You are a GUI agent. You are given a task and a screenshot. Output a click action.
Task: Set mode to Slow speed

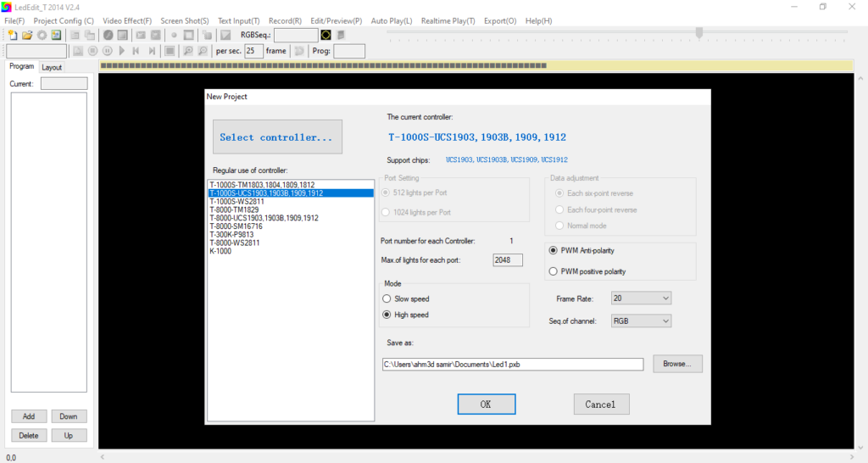coord(406,298)
